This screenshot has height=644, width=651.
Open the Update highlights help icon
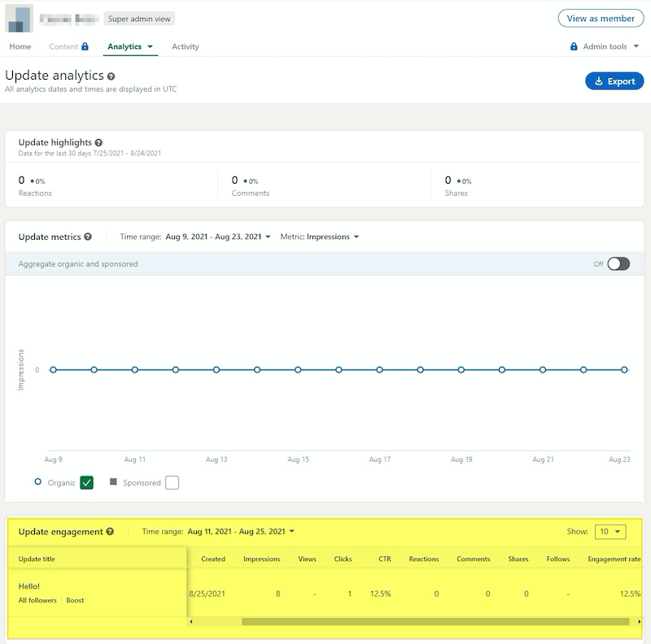point(98,142)
